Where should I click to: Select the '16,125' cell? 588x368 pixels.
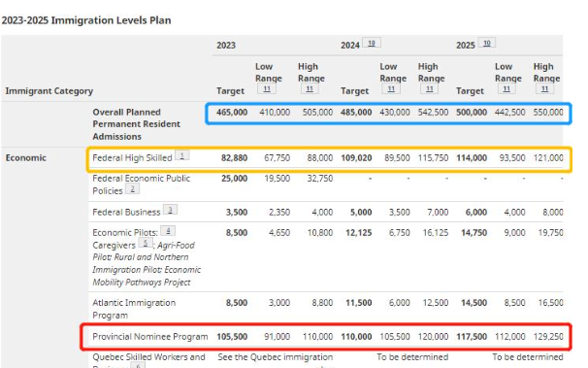click(436, 233)
